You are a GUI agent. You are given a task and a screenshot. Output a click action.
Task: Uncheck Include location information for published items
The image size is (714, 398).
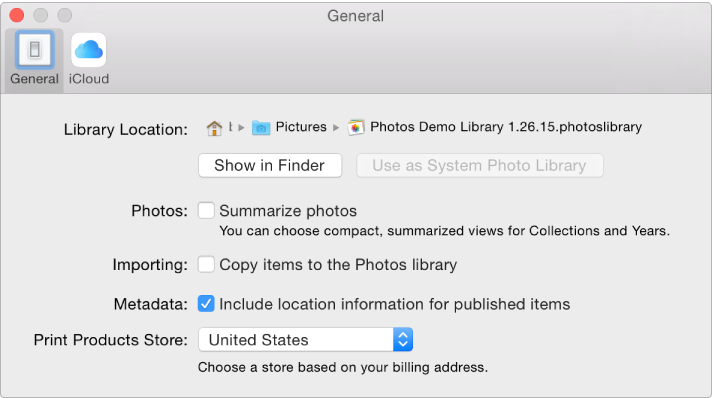tap(206, 304)
